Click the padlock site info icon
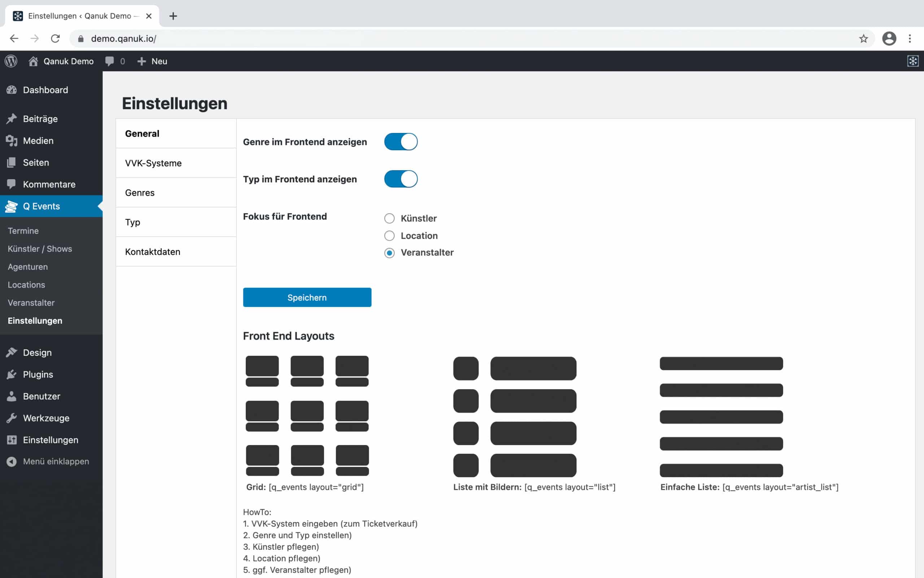 point(81,39)
